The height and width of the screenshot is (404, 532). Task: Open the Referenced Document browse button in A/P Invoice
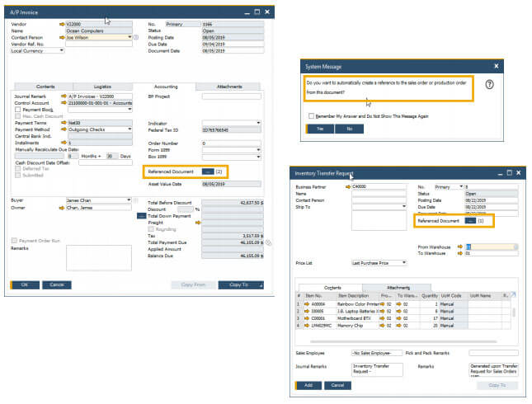pyautogui.click(x=207, y=171)
